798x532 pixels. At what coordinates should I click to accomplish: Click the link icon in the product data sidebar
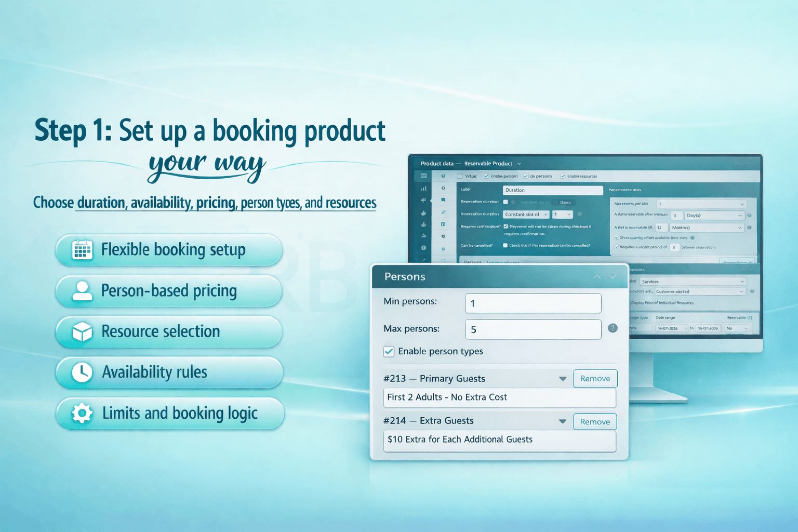444,211
